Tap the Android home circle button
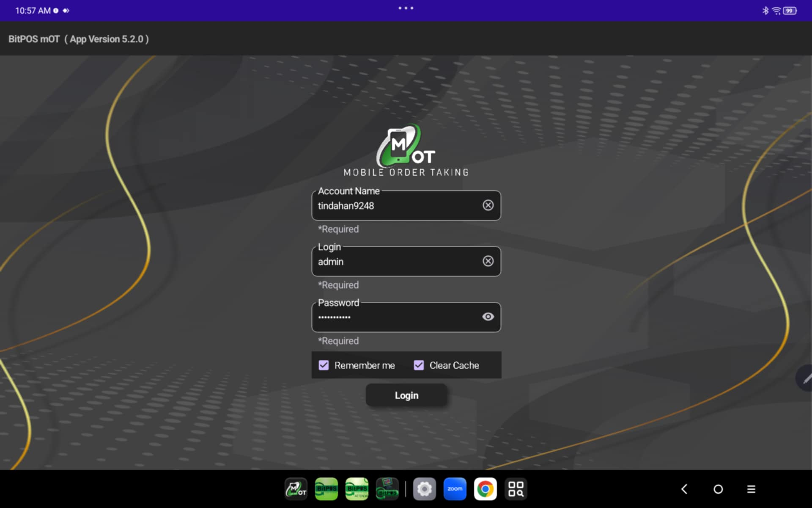This screenshot has height=508, width=812. tap(718, 489)
